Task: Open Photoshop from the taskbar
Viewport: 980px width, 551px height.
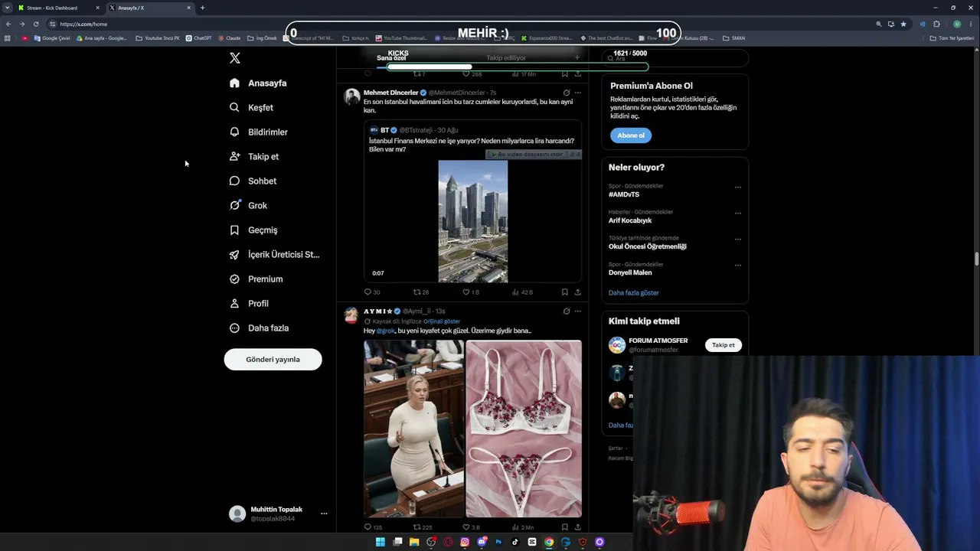Action: 498,542
